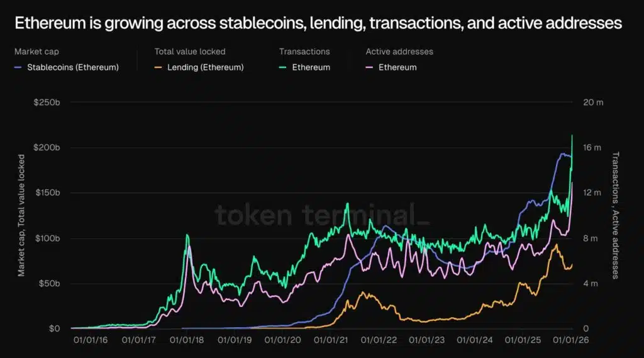Click the chart title about Ethereum growing
Screen dimensions: 644x358
[x=318, y=23]
